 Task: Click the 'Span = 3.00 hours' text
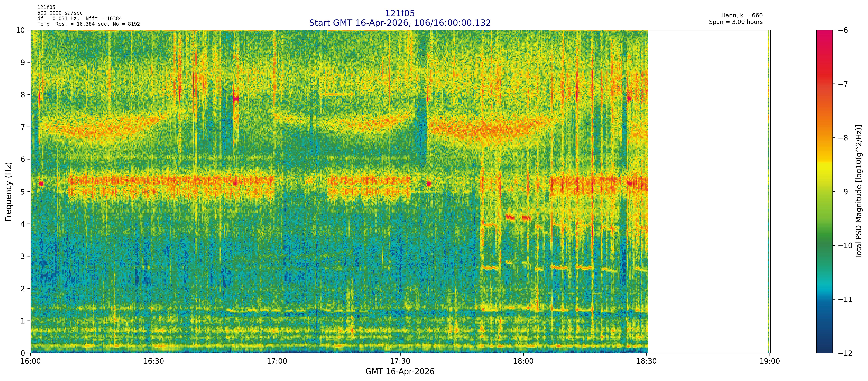(x=736, y=22)
